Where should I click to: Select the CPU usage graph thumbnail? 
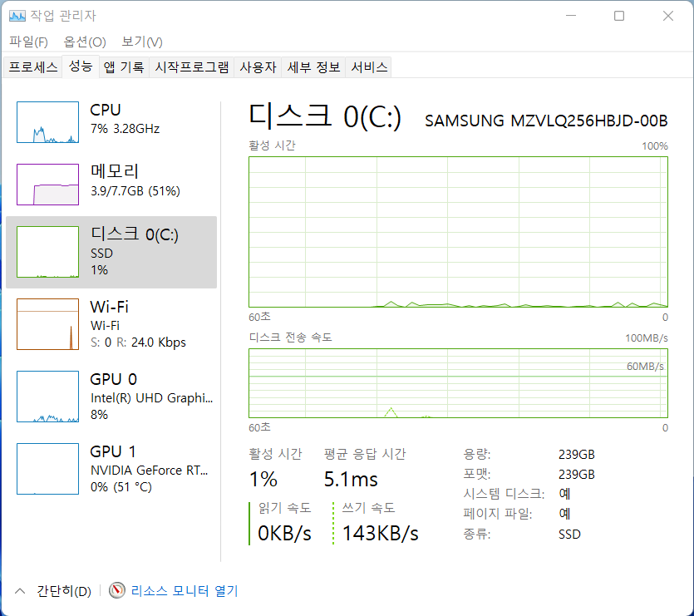[47, 122]
